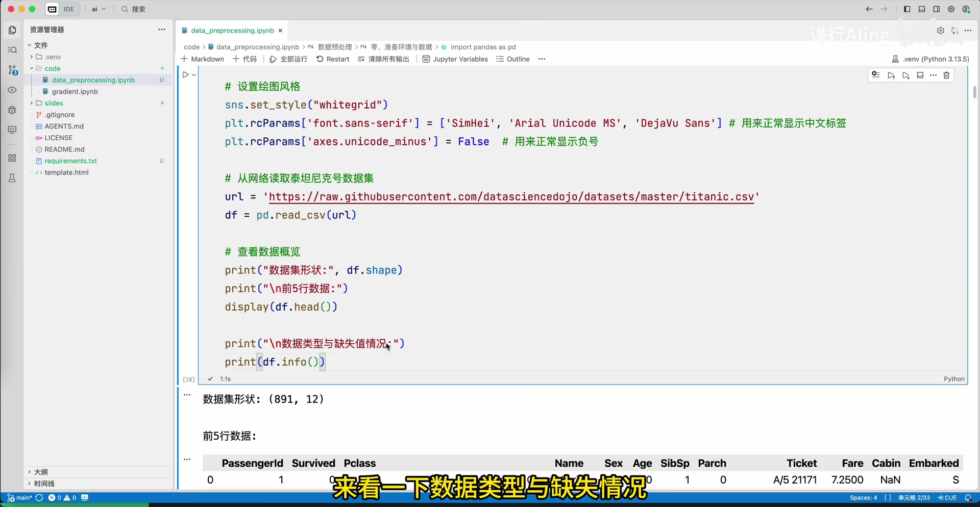Expand the slides folder

coord(32,103)
